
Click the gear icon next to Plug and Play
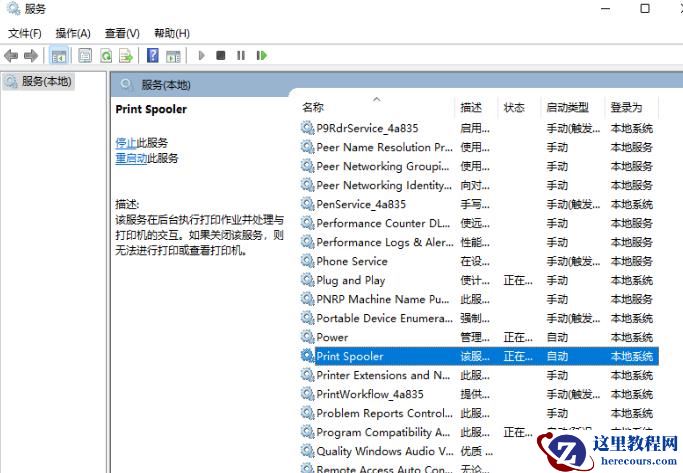[308, 280]
